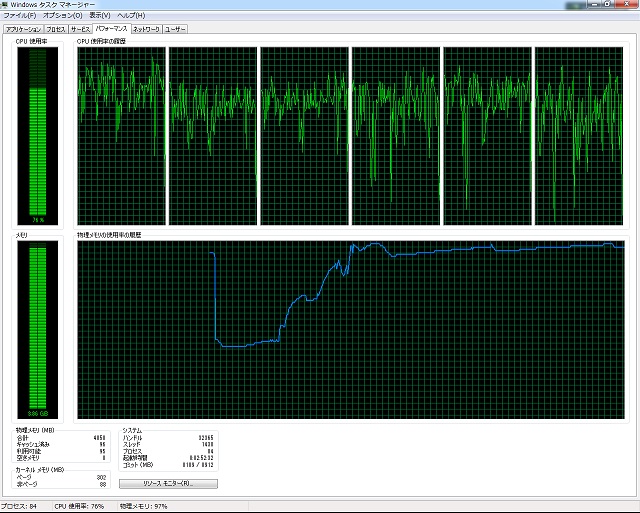The width and height of the screenshot is (640, 513).
Task: Click the 利用可能 row label
Action: click(29, 451)
